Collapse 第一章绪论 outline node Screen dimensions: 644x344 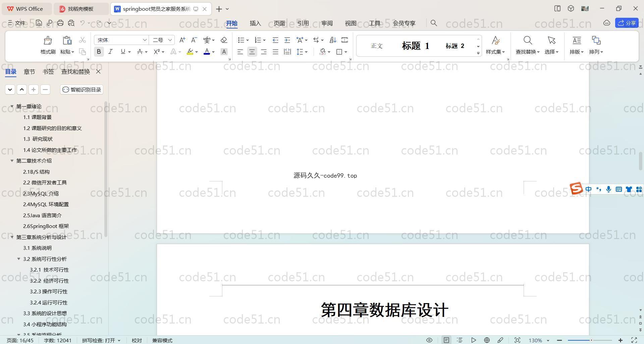click(x=12, y=106)
